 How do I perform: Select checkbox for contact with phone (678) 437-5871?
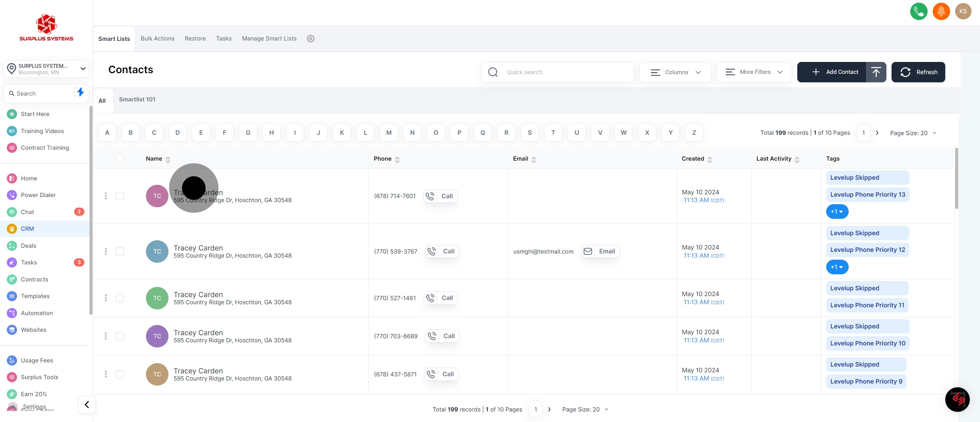point(120,374)
